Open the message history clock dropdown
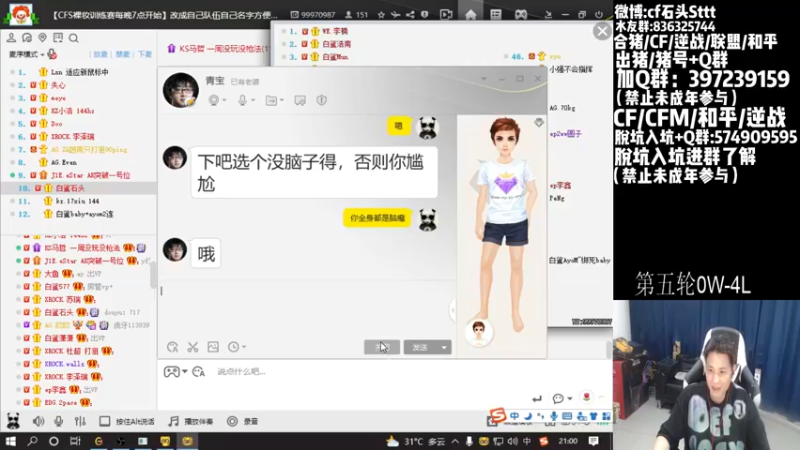This screenshot has width=800, height=450. click(236, 347)
